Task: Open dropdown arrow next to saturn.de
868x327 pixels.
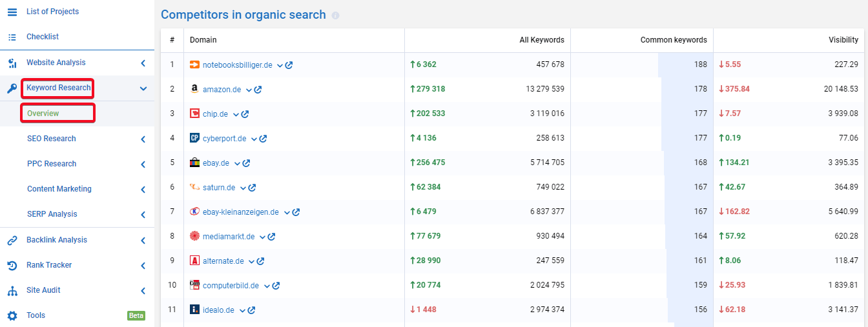Action: click(x=243, y=188)
